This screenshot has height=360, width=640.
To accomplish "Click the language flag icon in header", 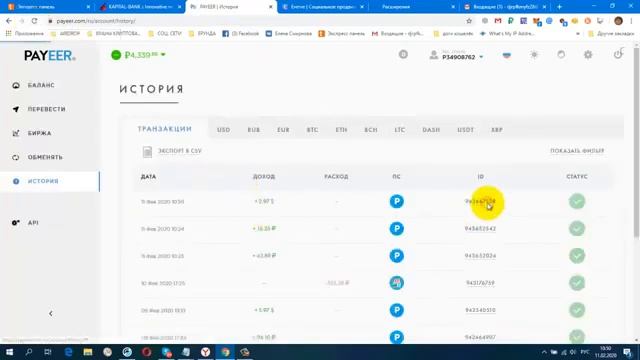I will tap(507, 55).
